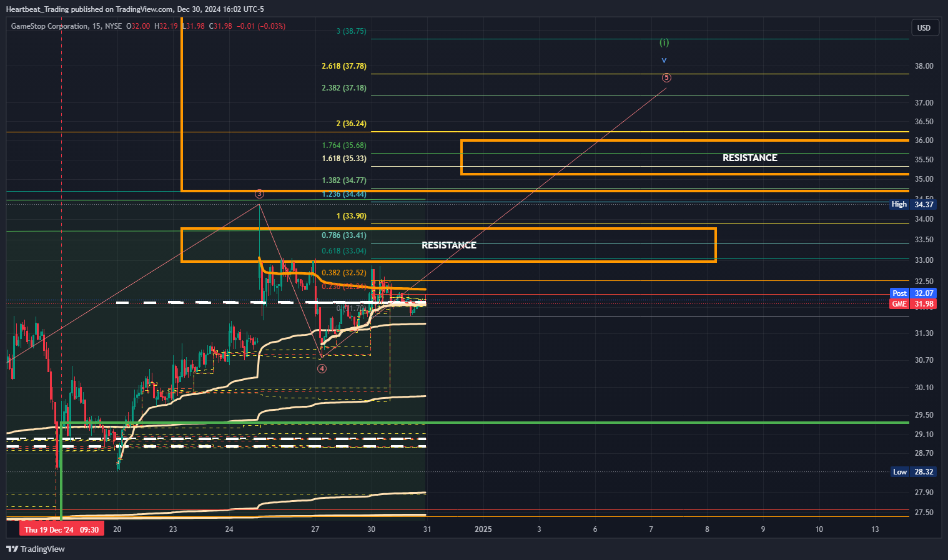This screenshot has width=948, height=560.
Task: Click the circled wave 5 target label
Action: (x=667, y=77)
